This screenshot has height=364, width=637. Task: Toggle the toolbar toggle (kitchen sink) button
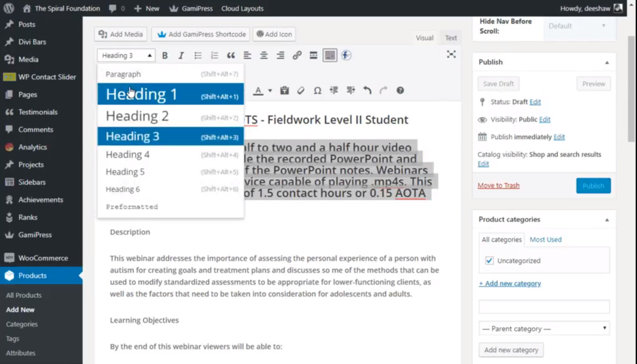click(330, 55)
